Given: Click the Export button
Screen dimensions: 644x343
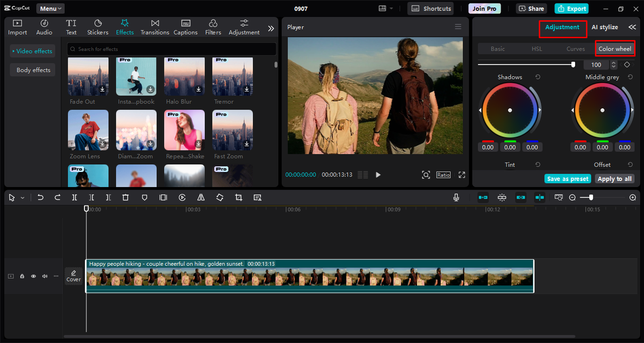Looking at the screenshot, I should pyautogui.click(x=572, y=9).
